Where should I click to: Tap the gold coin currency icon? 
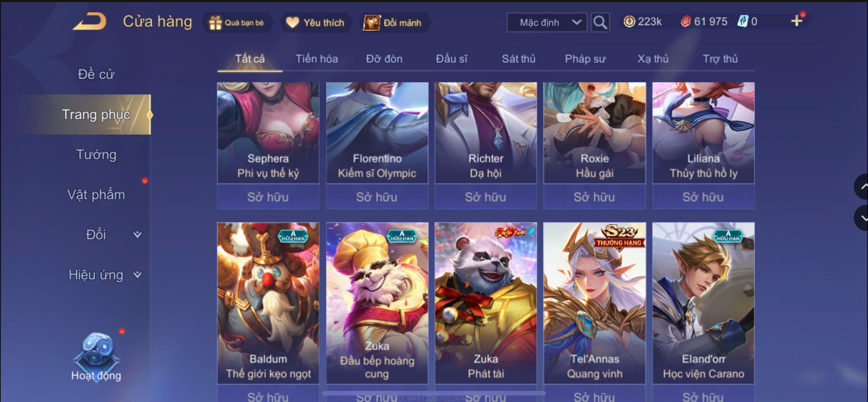pyautogui.click(x=629, y=22)
